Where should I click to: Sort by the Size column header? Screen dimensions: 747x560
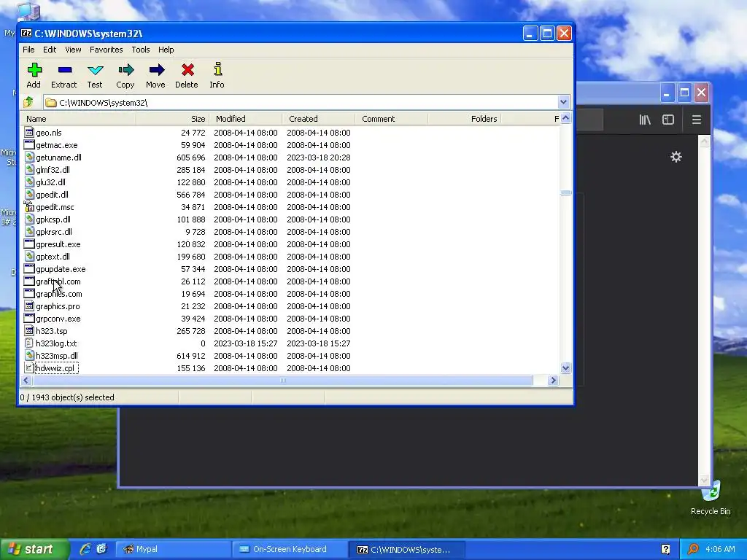pyautogui.click(x=172, y=119)
